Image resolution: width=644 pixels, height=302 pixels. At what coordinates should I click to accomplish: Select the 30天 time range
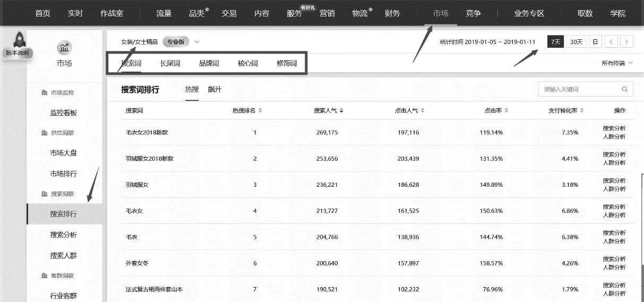click(x=576, y=42)
